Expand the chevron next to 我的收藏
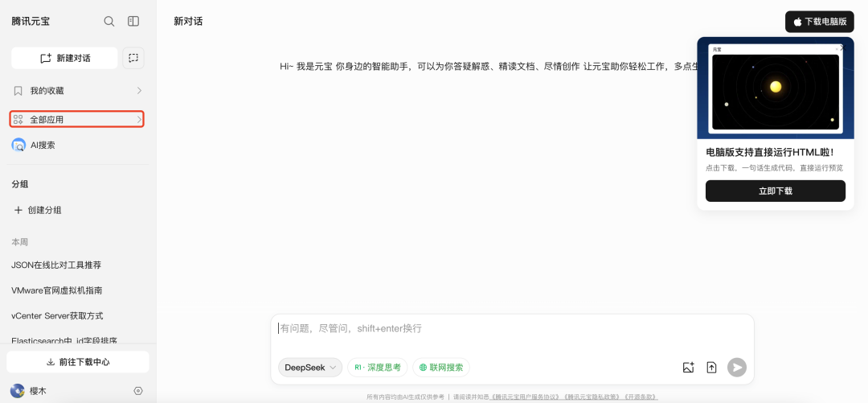The width and height of the screenshot is (868, 403). coord(139,90)
